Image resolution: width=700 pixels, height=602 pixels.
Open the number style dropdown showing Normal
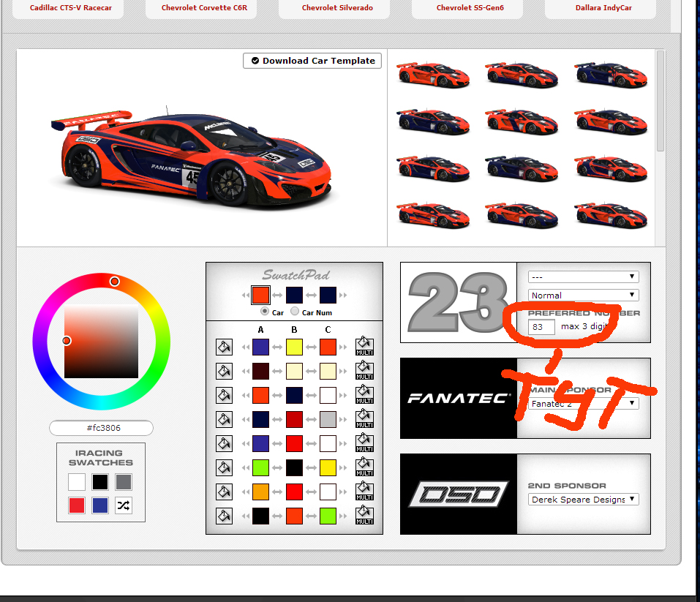[583, 296]
